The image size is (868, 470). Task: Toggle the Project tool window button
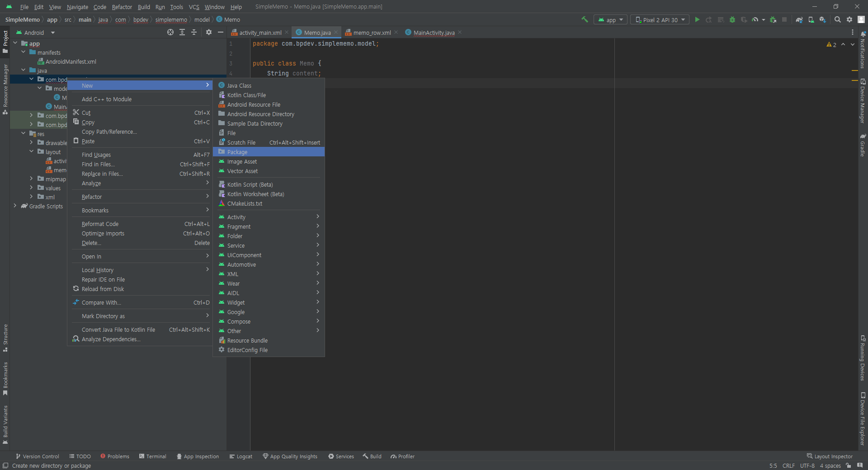(x=5, y=42)
